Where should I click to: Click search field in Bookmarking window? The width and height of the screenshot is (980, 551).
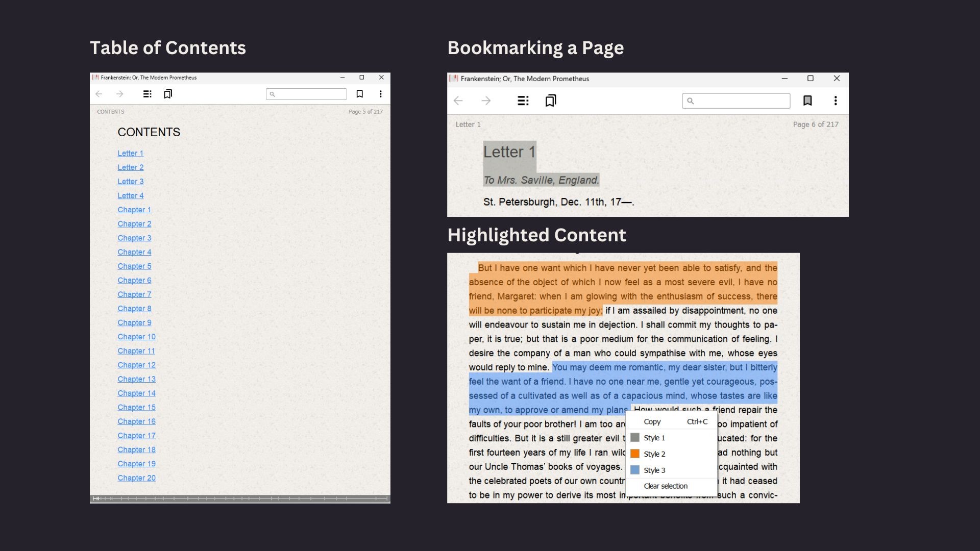tap(736, 101)
